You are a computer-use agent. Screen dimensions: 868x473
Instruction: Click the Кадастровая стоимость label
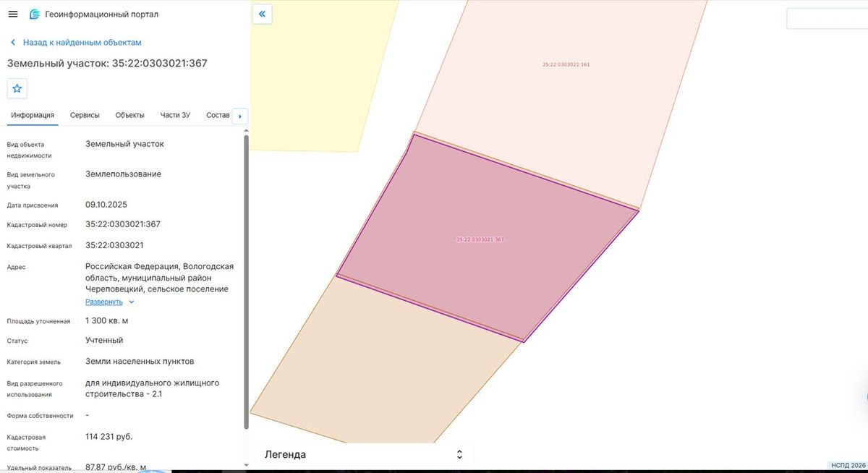point(27,443)
